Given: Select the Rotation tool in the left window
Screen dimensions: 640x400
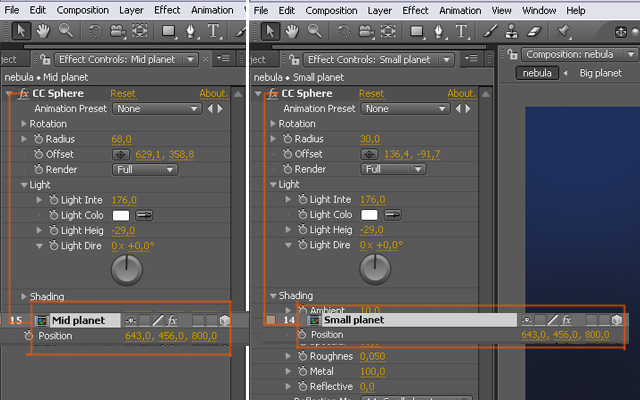Looking at the screenshot, I should pos(95,31).
